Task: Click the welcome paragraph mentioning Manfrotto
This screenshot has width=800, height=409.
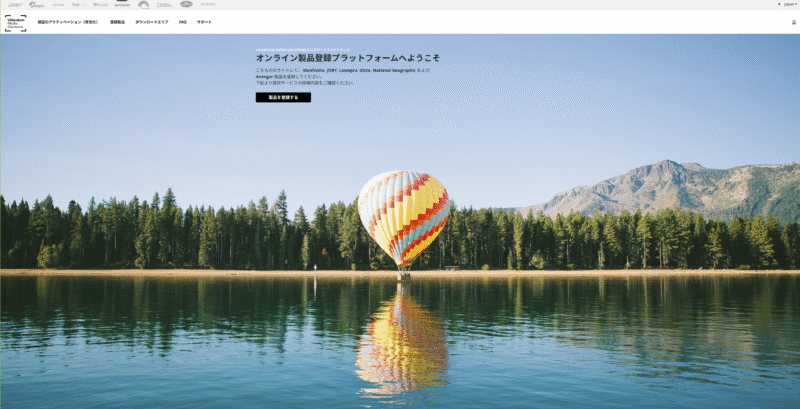Action: pyautogui.click(x=343, y=76)
